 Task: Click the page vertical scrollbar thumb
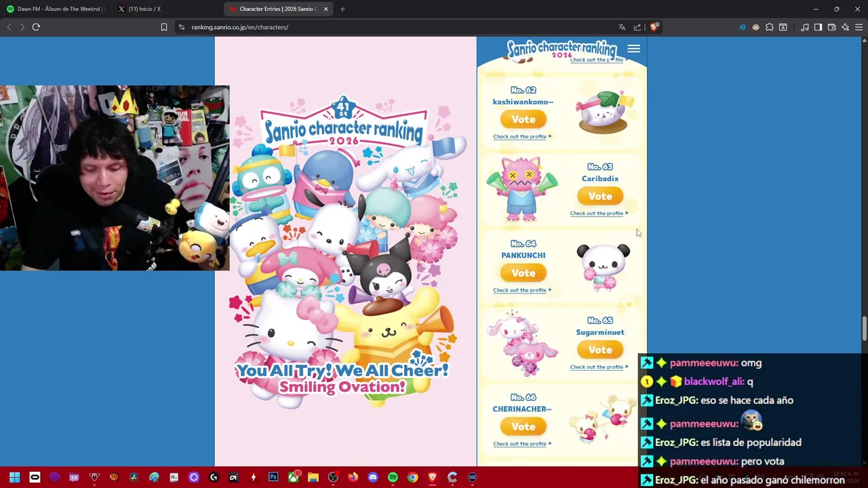coord(864,329)
